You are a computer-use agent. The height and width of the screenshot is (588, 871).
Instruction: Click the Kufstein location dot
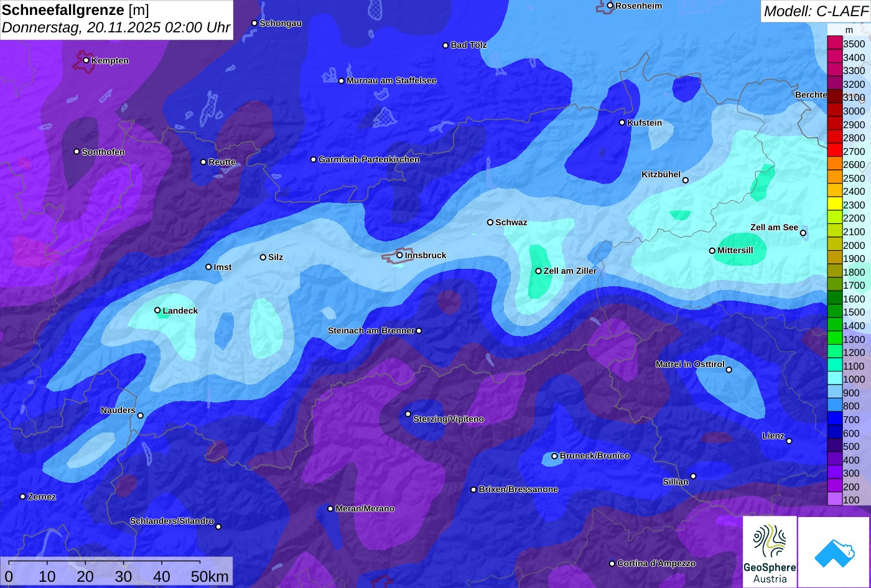622,123
